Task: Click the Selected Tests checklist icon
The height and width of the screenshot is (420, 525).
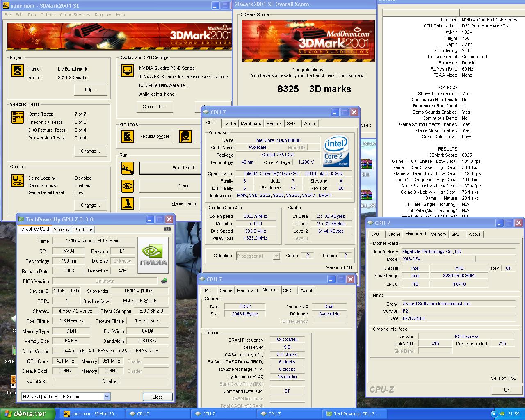Action: 17,117
